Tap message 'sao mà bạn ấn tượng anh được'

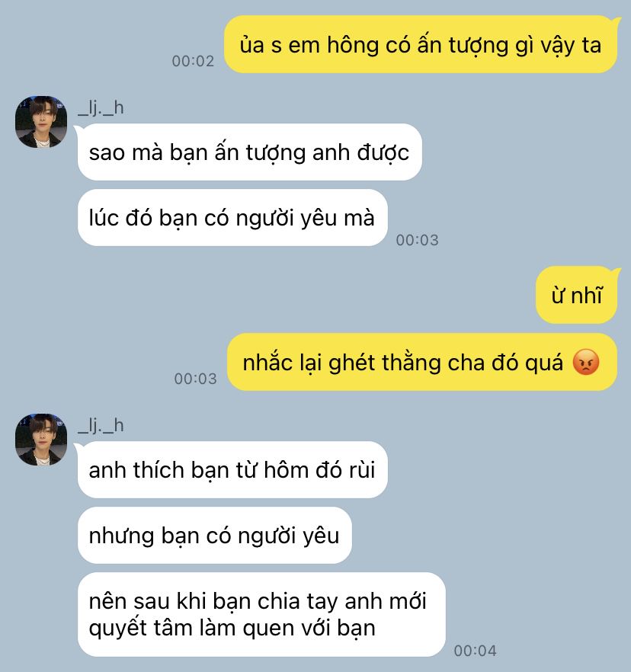[x=249, y=152]
